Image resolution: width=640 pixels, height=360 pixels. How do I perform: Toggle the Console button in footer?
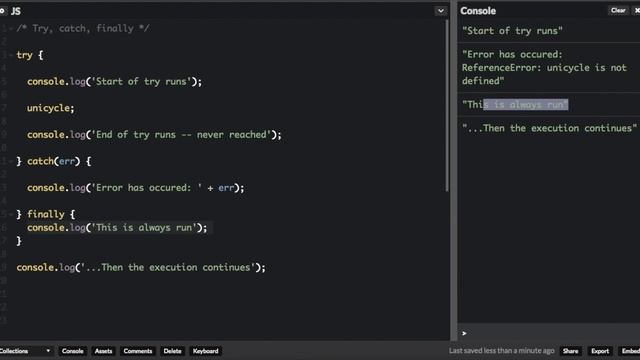point(72,351)
